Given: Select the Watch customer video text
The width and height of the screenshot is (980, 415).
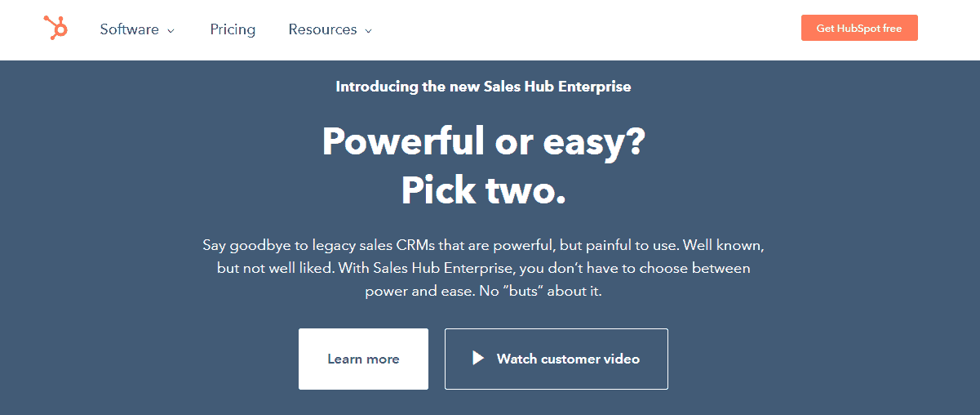Looking at the screenshot, I should coord(568,359).
